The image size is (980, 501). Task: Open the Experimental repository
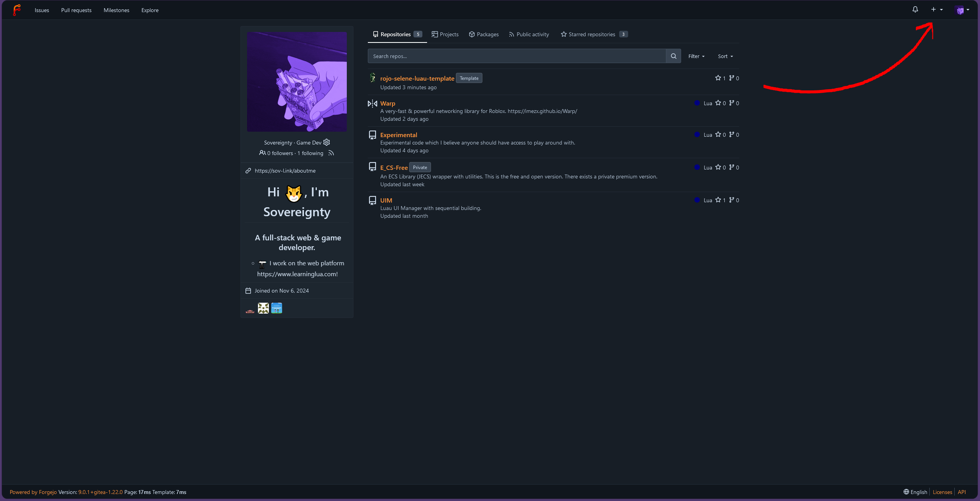click(x=399, y=135)
